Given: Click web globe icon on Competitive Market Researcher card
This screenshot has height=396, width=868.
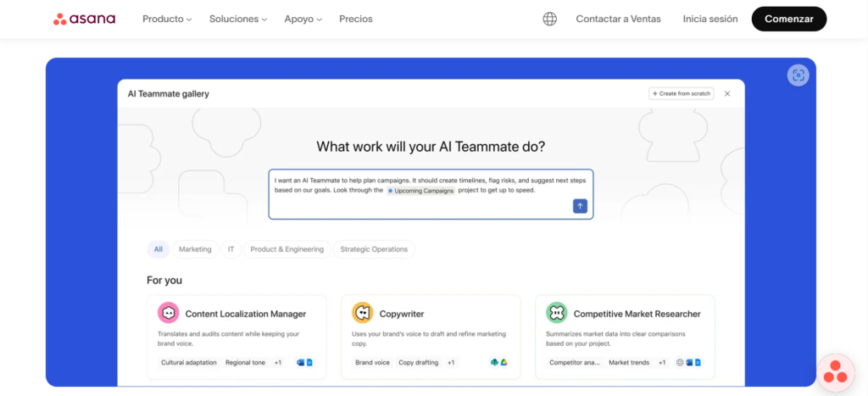Looking at the screenshot, I should click(x=681, y=363).
